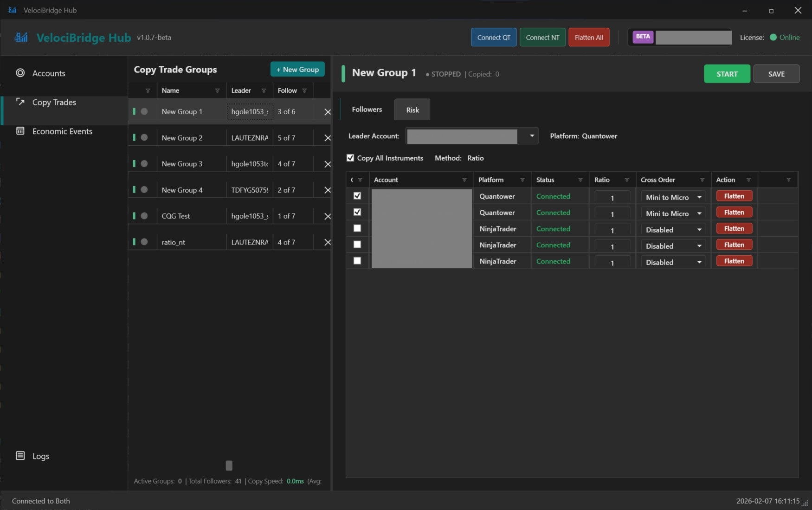Viewport: 812px width, 510px height.
Task: Delete New Group 3 using its X icon
Action: point(328,164)
